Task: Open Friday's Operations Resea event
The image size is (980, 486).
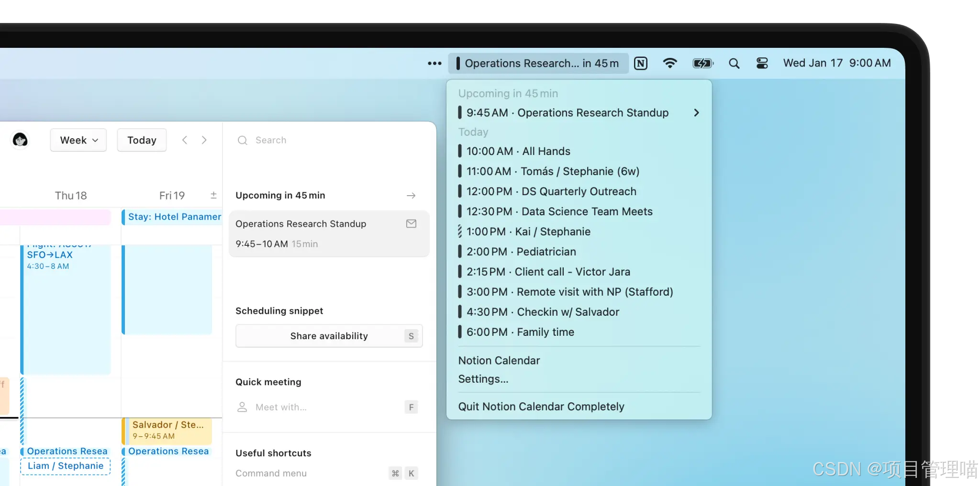Action: [167, 451]
